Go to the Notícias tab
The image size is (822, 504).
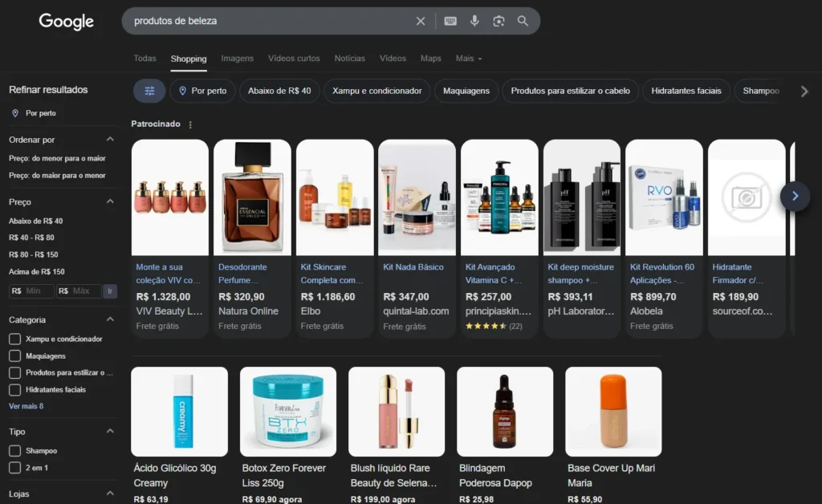350,58
